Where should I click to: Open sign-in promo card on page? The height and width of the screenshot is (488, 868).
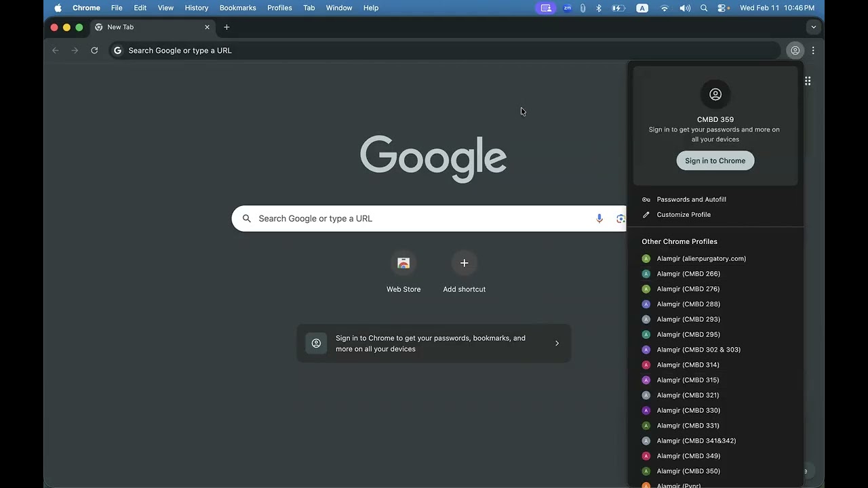pyautogui.click(x=434, y=343)
